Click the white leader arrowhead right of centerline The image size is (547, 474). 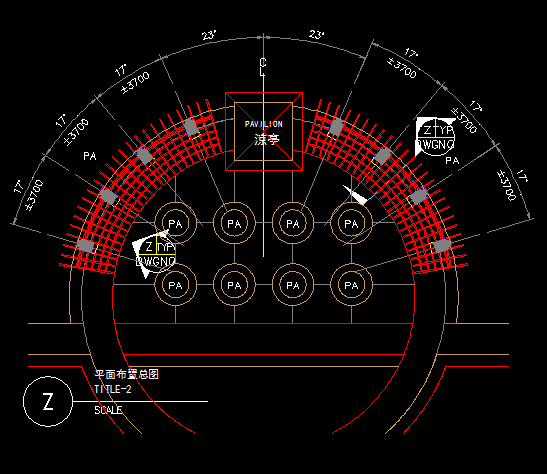(355, 195)
